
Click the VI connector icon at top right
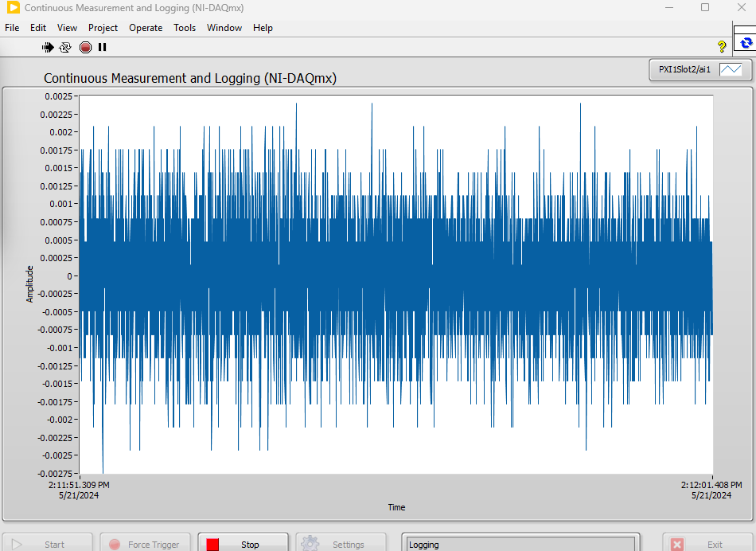(x=745, y=41)
